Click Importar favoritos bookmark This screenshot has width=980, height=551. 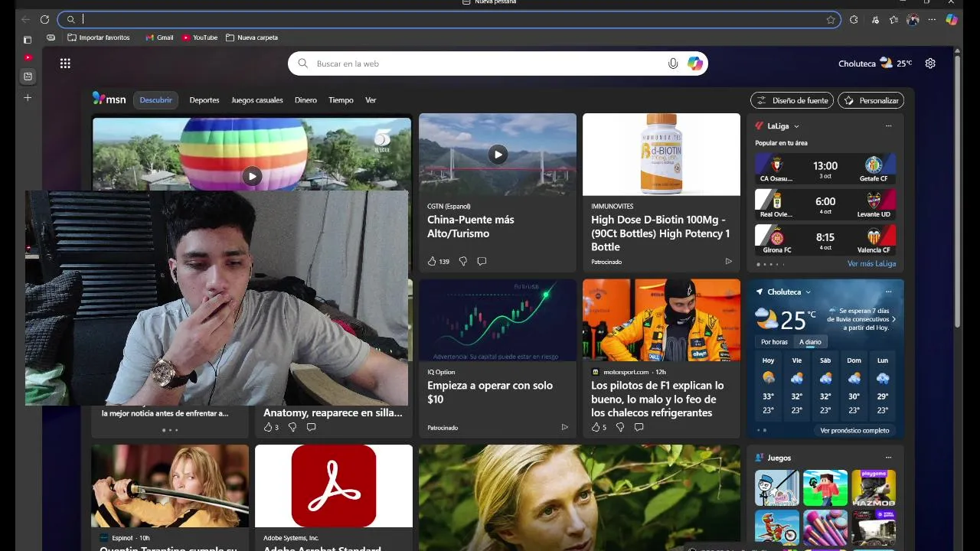click(99, 37)
